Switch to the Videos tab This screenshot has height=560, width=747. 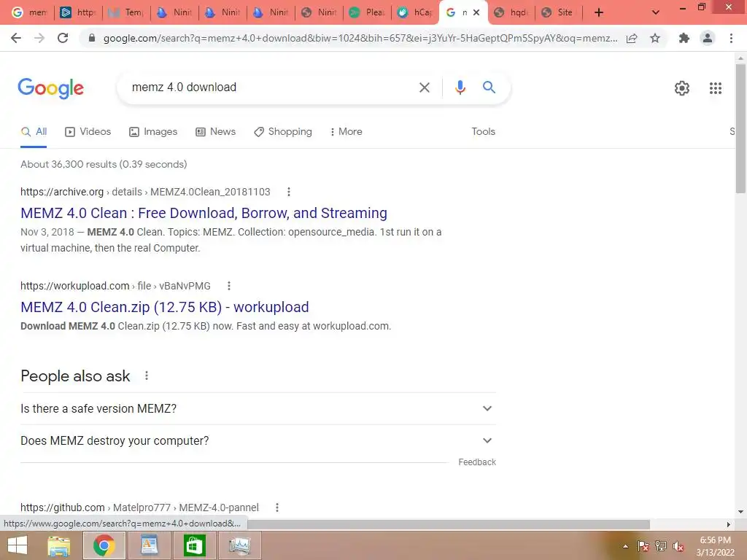click(88, 132)
